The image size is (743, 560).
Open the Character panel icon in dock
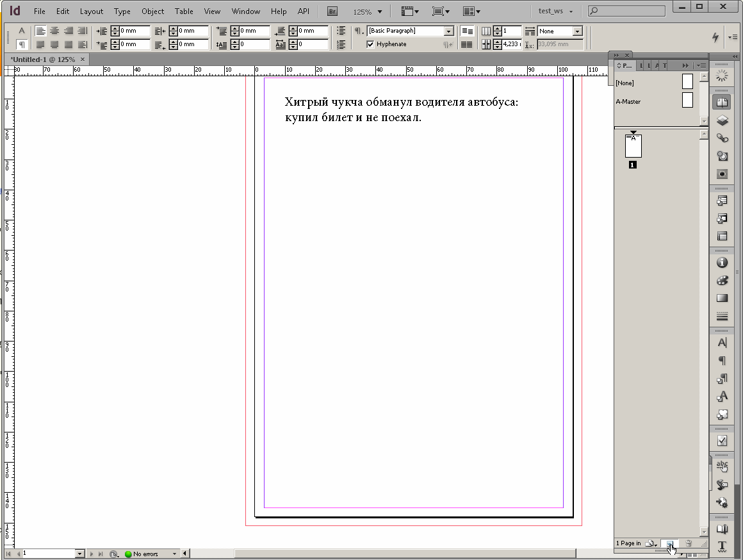[722, 343]
